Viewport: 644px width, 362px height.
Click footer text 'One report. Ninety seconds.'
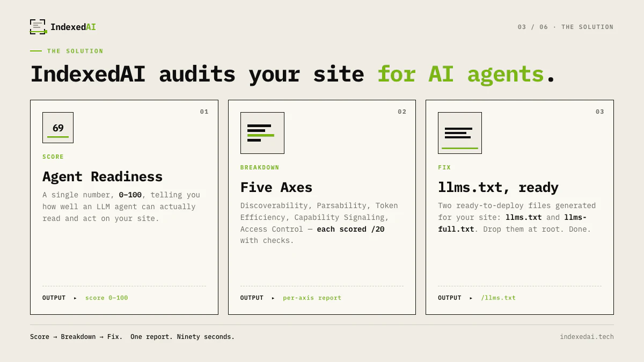182,337
